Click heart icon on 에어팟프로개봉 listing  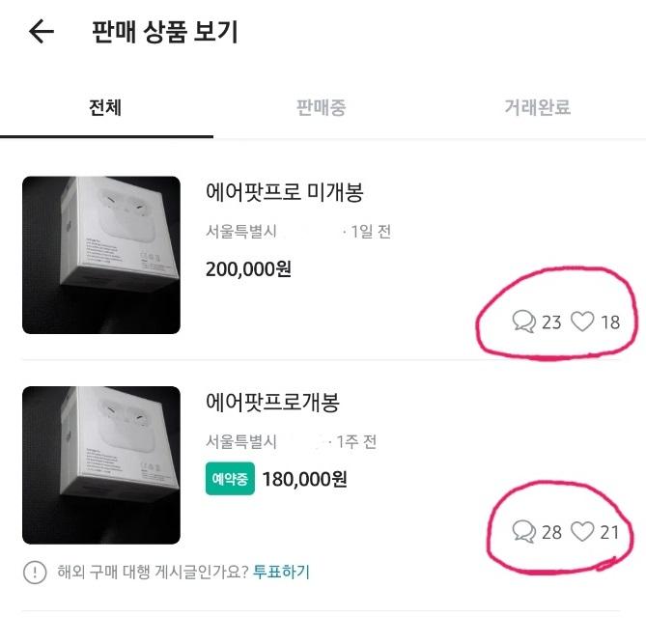tap(581, 531)
